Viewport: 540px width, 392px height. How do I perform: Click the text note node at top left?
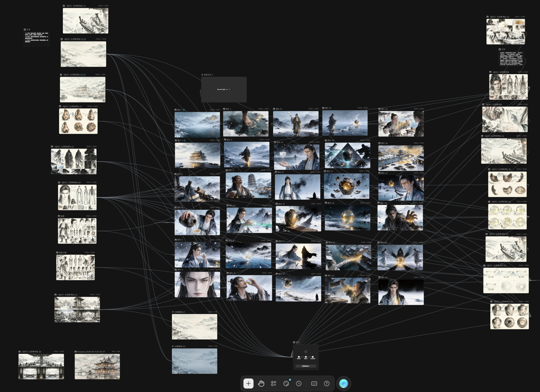click(x=37, y=39)
